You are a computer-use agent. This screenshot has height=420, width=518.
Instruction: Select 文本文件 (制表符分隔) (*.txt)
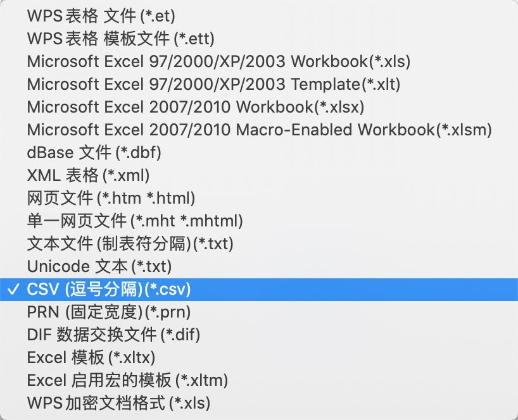[x=130, y=244]
